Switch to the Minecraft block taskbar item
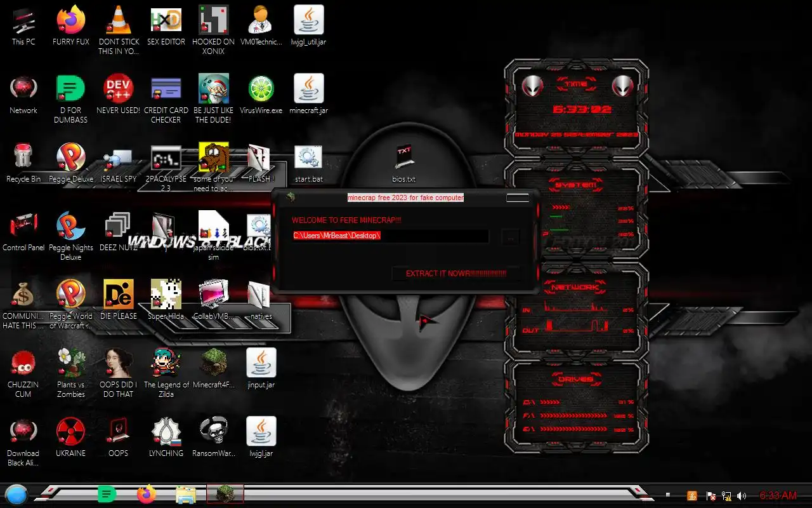Image resolution: width=812 pixels, height=508 pixels. click(225, 494)
